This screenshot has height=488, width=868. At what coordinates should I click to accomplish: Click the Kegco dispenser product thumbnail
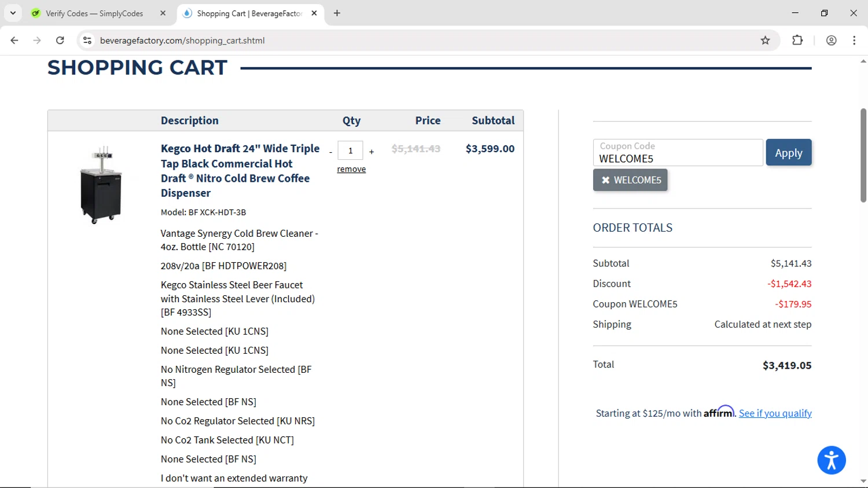coord(101,184)
